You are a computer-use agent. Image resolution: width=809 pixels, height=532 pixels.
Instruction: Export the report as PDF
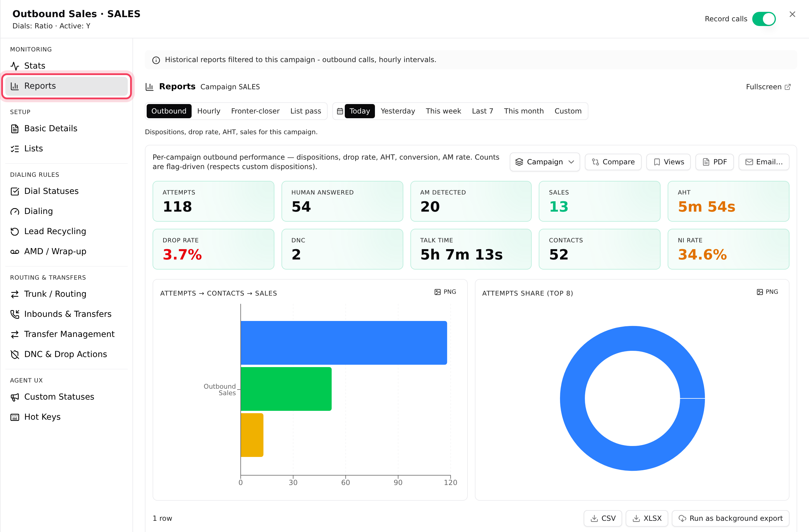(x=714, y=162)
